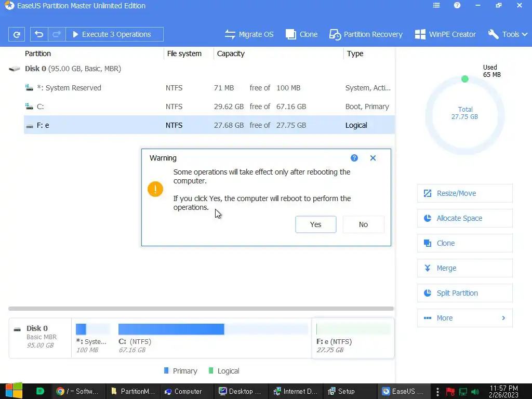This screenshot has height=399, width=532.
Task: Click Disk 0 Basic MBR label in disk map
Action: (x=40, y=337)
